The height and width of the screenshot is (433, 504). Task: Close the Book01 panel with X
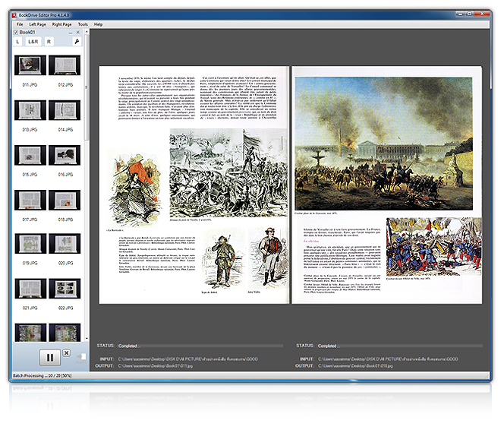(x=77, y=33)
